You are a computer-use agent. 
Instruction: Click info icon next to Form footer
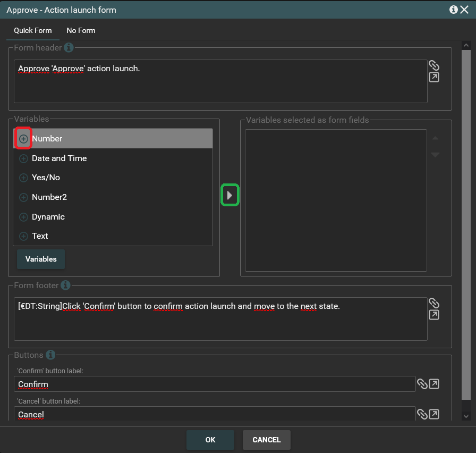click(x=65, y=286)
